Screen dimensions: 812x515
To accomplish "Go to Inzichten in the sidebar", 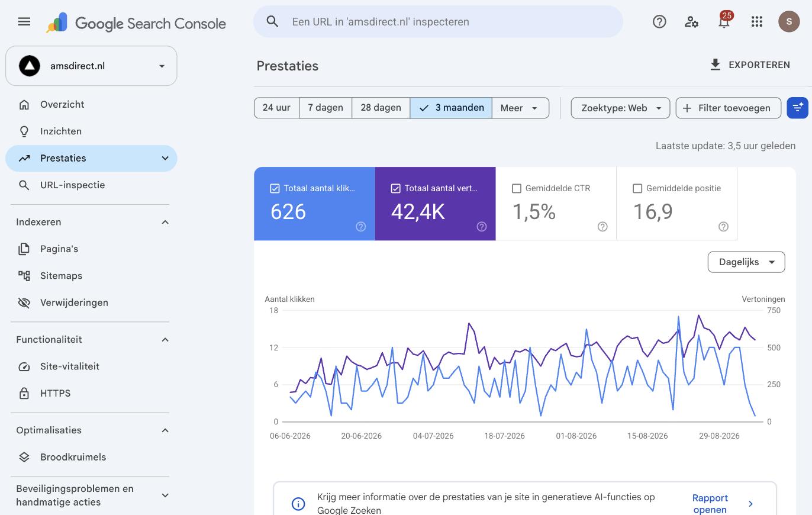I will coord(91,131).
